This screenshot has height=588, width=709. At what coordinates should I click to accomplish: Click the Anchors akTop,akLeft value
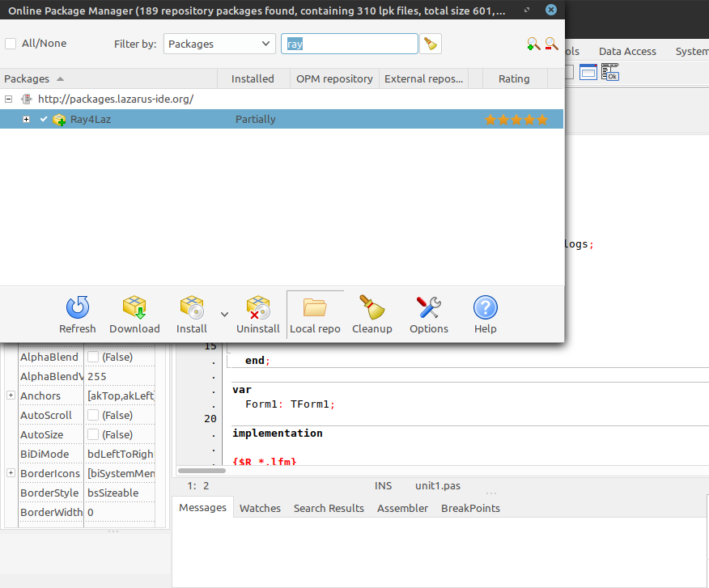click(x=121, y=396)
